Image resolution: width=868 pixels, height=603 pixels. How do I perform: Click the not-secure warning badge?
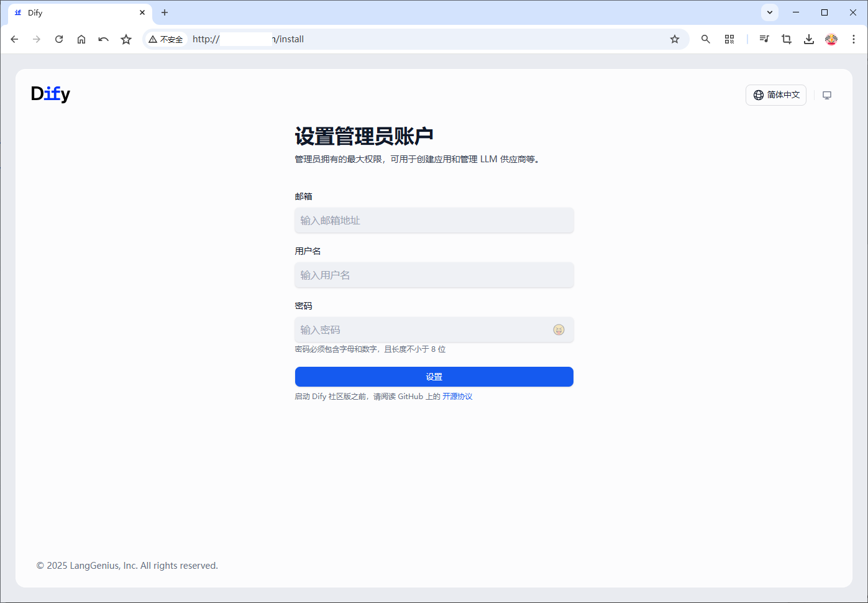point(166,39)
